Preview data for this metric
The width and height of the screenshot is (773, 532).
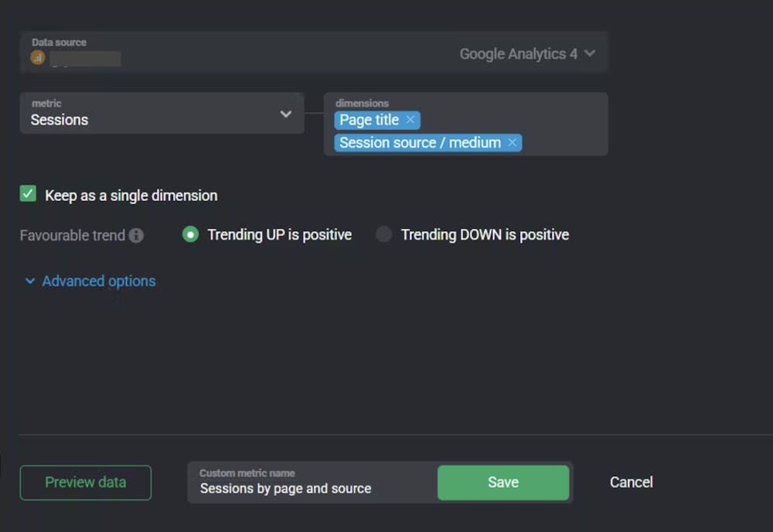pos(85,482)
